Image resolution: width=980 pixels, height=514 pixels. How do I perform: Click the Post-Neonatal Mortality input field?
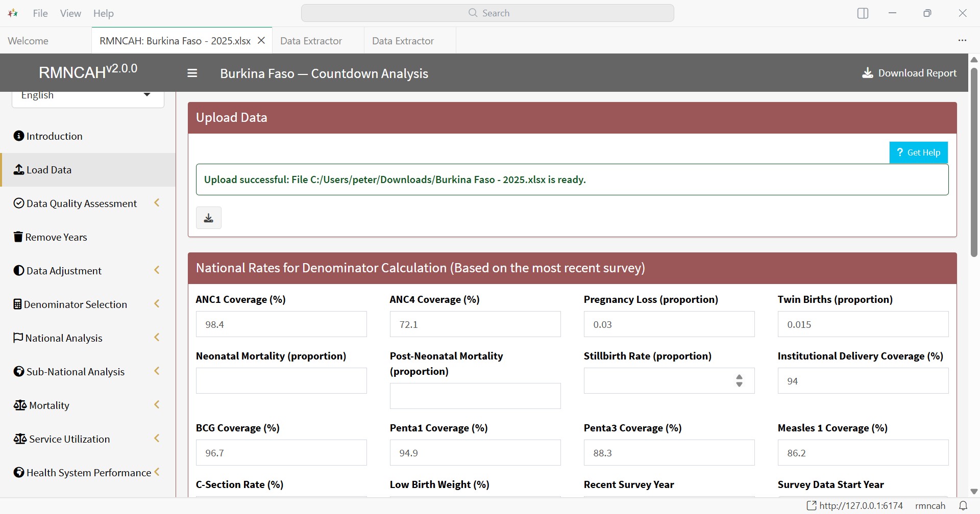[475, 396]
